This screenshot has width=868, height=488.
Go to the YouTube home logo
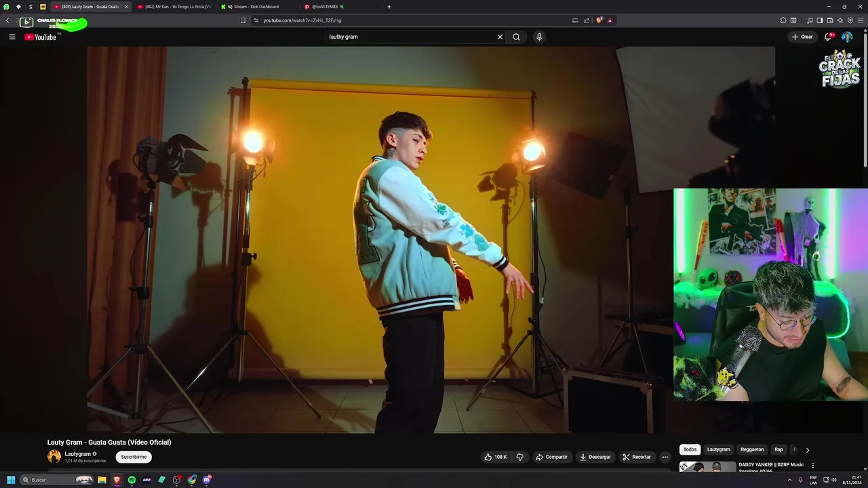tap(40, 37)
